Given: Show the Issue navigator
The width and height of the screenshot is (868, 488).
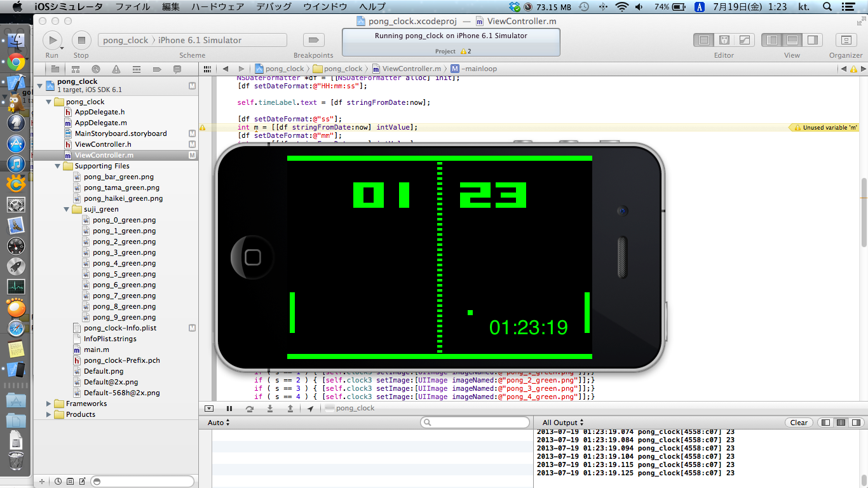Looking at the screenshot, I should [x=116, y=69].
